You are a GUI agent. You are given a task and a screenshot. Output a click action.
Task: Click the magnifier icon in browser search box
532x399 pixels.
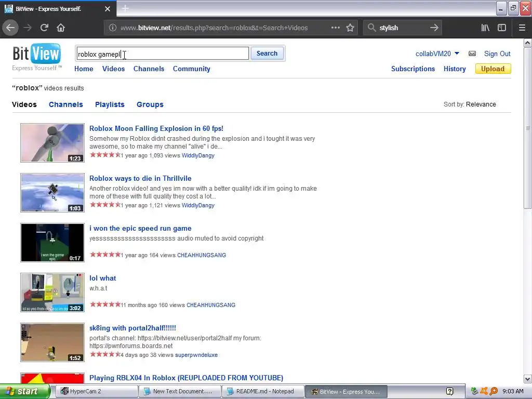point(372,28)
